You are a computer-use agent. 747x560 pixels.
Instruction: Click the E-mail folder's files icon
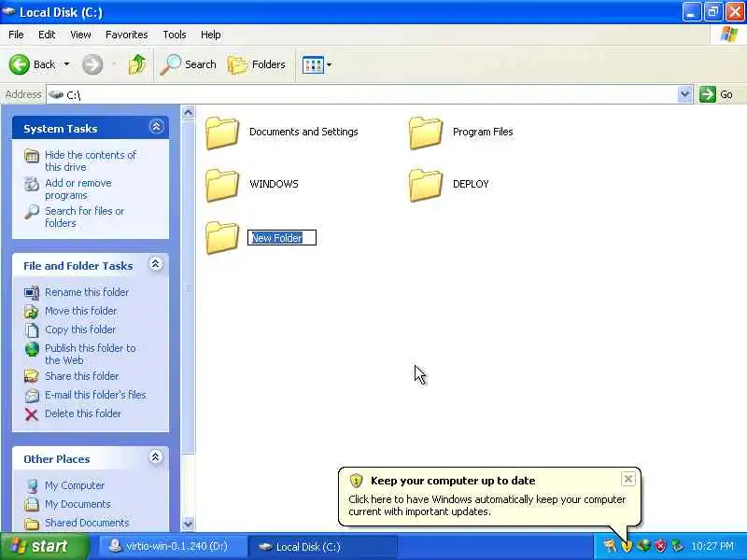tap(32, 395)
